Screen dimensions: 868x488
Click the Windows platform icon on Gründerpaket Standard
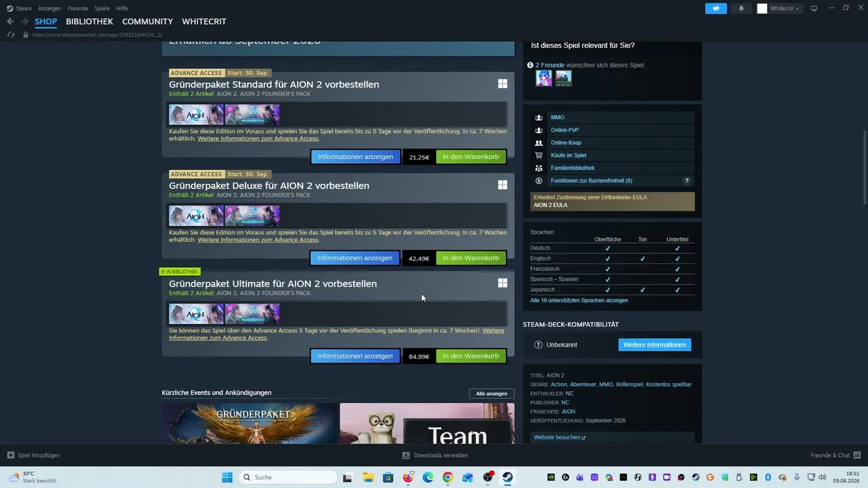point(502,84)
